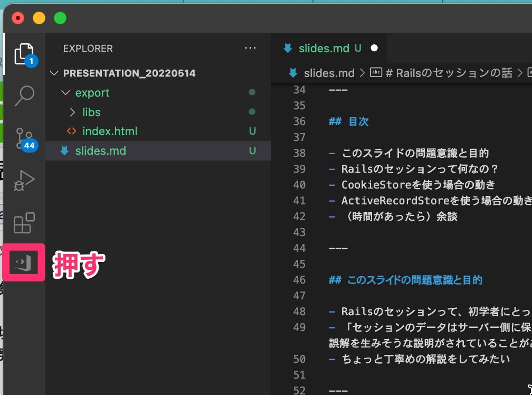
Task: Click line number 44 in the gutter
Action: pyautogui.click(x=299, y=248)
